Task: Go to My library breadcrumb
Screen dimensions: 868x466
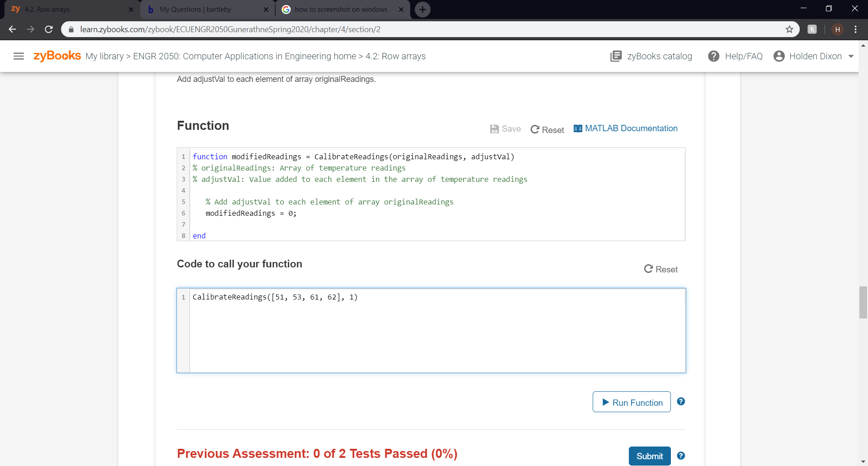Action: (104, 56)
